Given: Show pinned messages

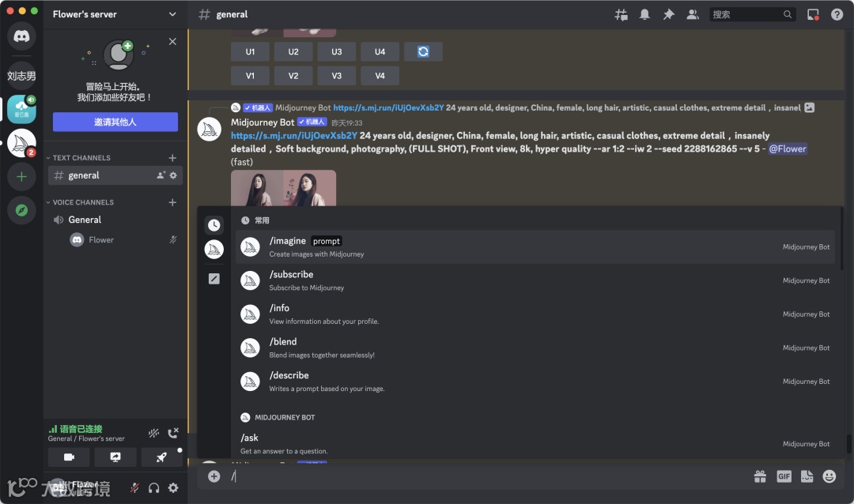Looking at the screenshot, I should point(668,15).
